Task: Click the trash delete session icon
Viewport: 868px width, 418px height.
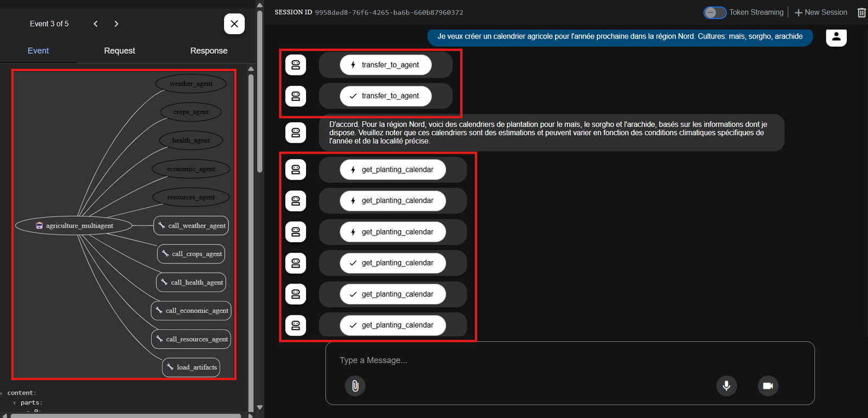Action: click(861, 12)
